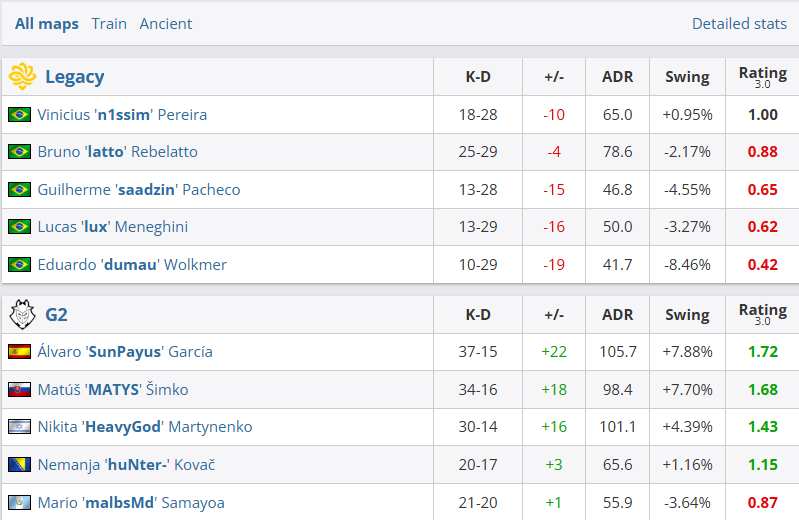Open the Detailed stats link

click(739, 23)
